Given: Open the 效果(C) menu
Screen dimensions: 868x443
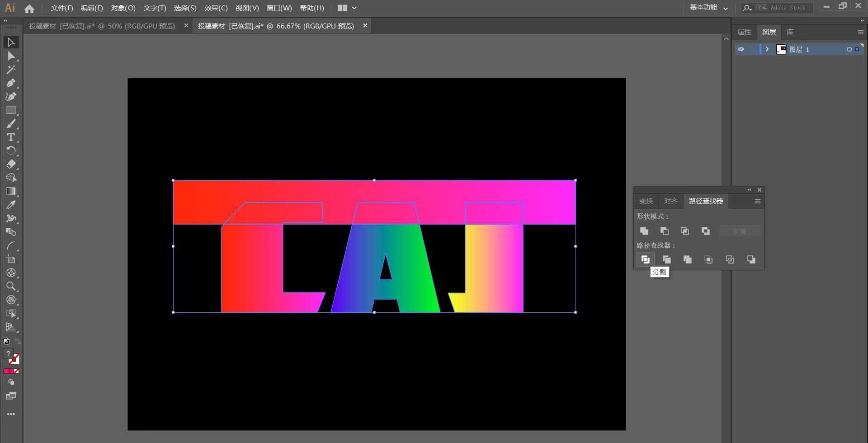Looking at the screenshot, I should point(216,8).
